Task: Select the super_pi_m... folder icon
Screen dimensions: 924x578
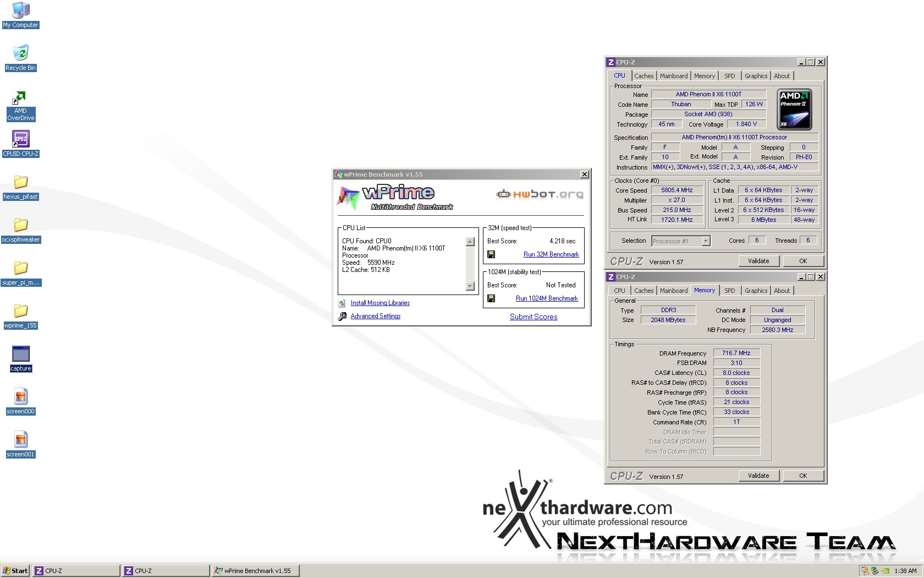Action: pyautogui.click(x=20, y=274)
